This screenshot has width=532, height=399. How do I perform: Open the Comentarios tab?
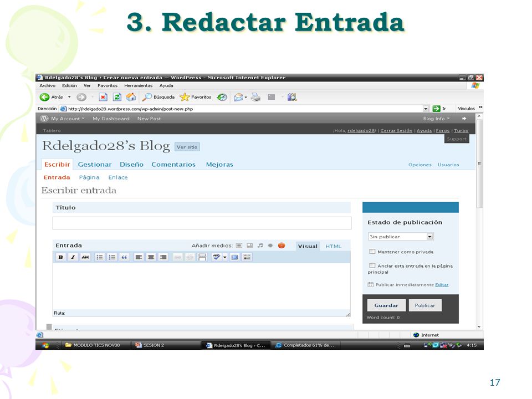(173, 165)
